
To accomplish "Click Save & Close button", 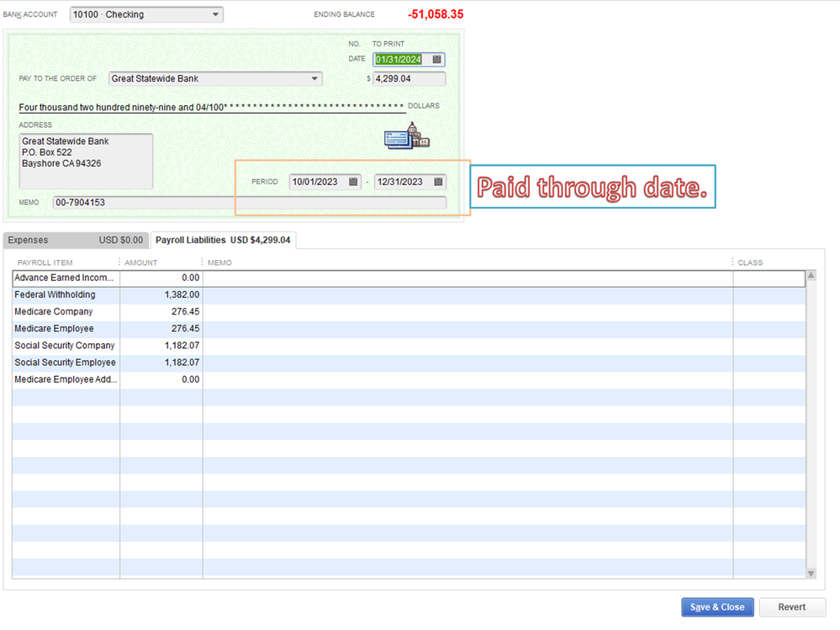I will click(x=717, y=607).
